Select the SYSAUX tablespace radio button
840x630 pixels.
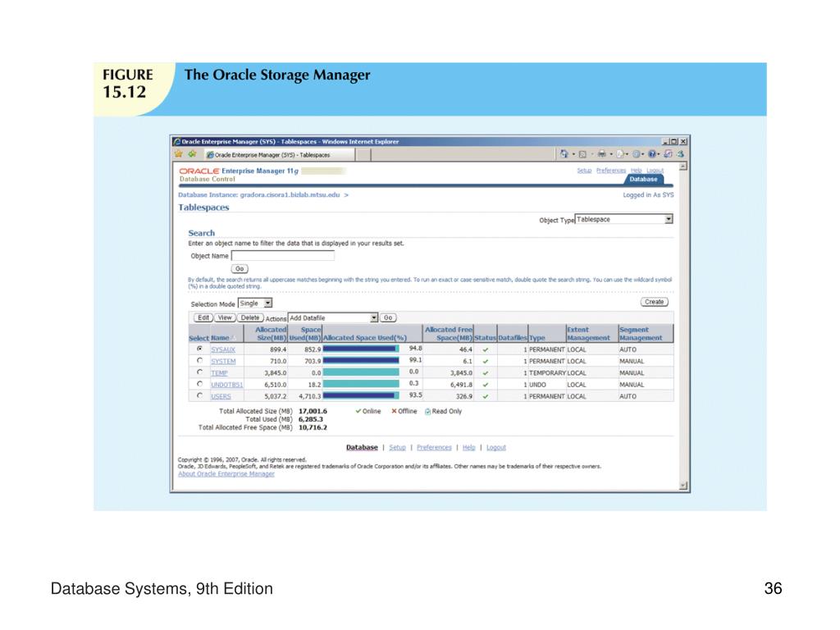tap(200, 349)
